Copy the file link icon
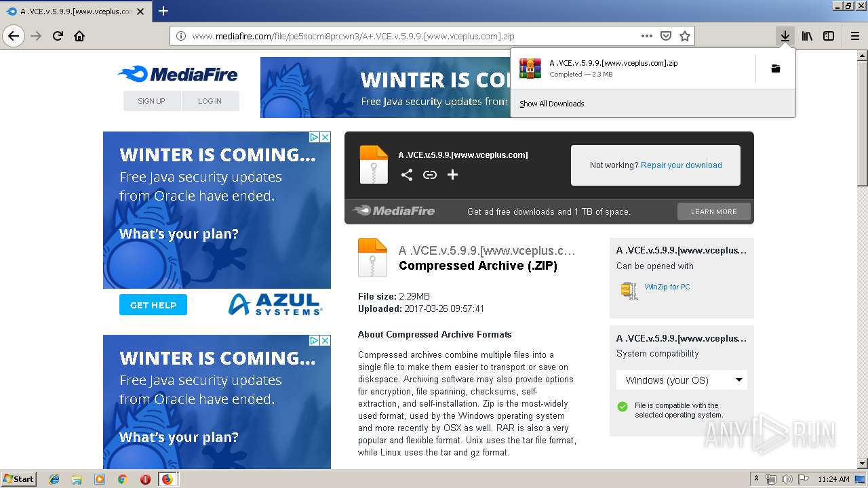Viewport: 868px width, 488px height. point(430,175)
